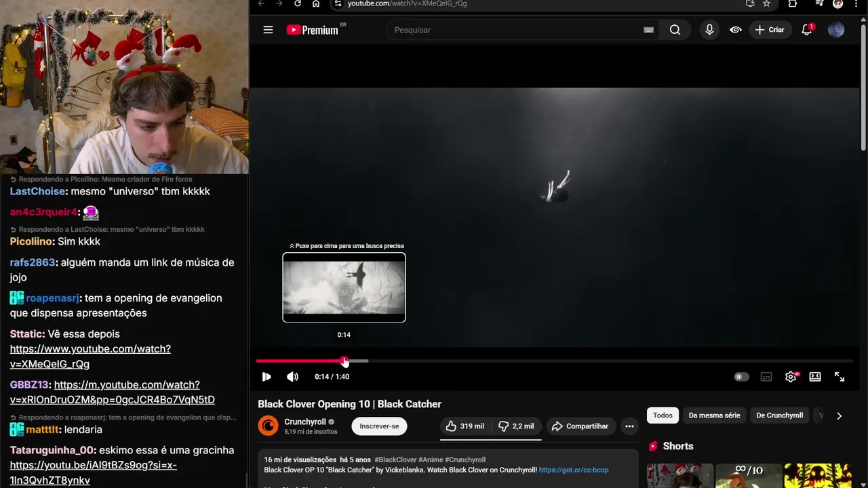Click the page vertical scrollbar
Screen dimensions: 868x488
pos(863,88)
